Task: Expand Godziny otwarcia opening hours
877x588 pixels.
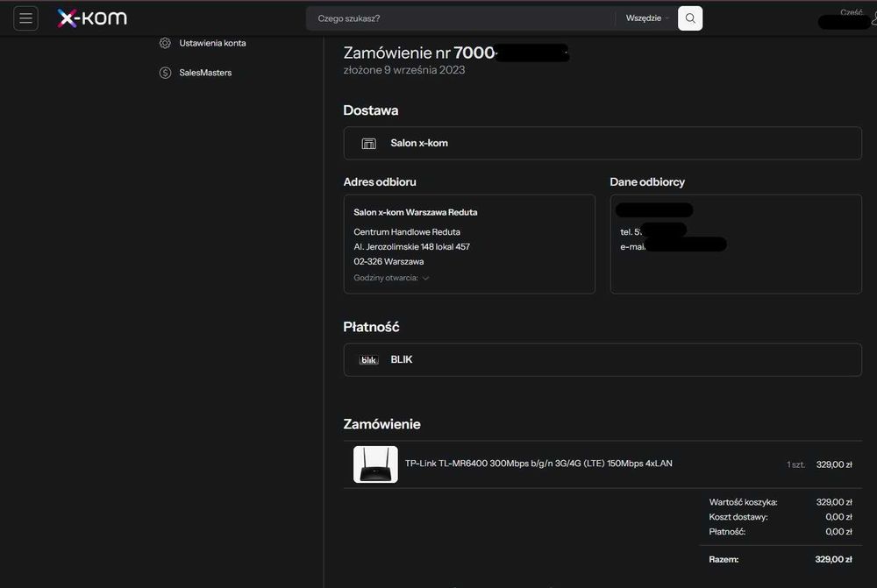Action: click(x=391, y=278)
